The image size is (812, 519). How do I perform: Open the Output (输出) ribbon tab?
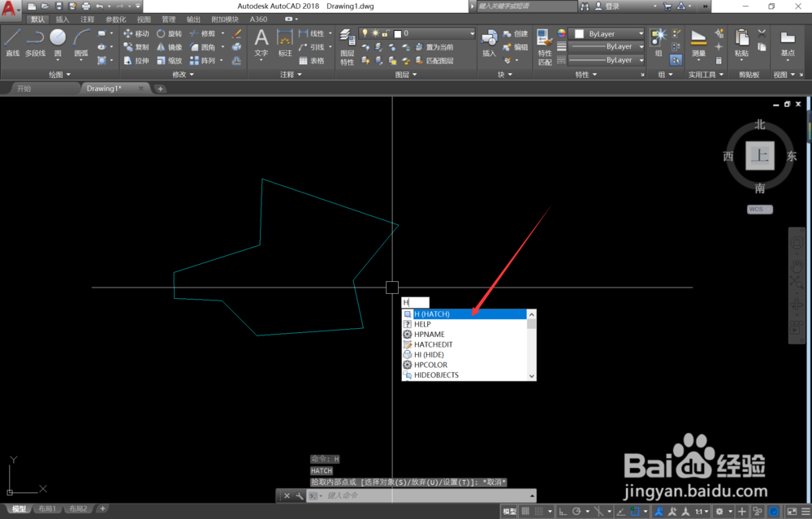pos(193,19)
